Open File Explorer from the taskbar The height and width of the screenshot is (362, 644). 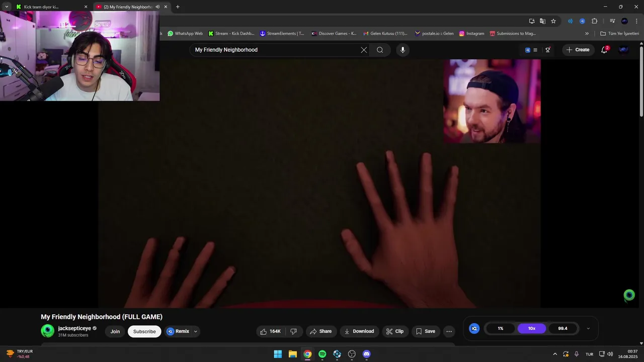293,354
